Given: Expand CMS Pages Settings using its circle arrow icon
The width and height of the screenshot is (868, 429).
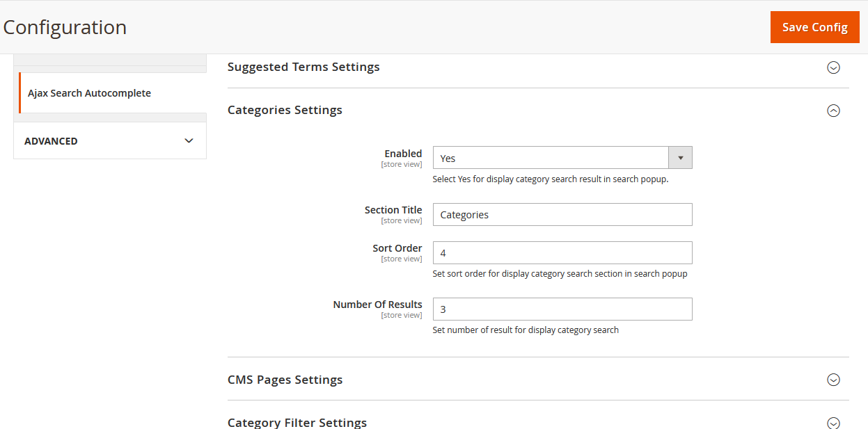Looking at the screenshot, I should [833, 380].
